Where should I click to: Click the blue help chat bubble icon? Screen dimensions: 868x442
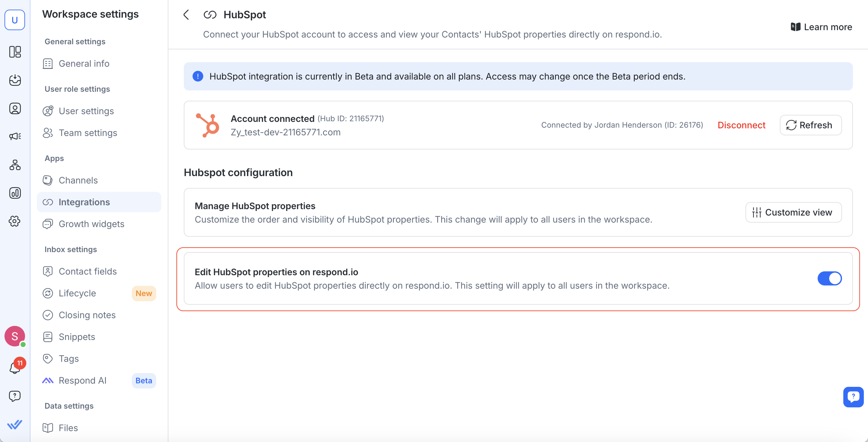pyautogui.click(x=853, y=397)
